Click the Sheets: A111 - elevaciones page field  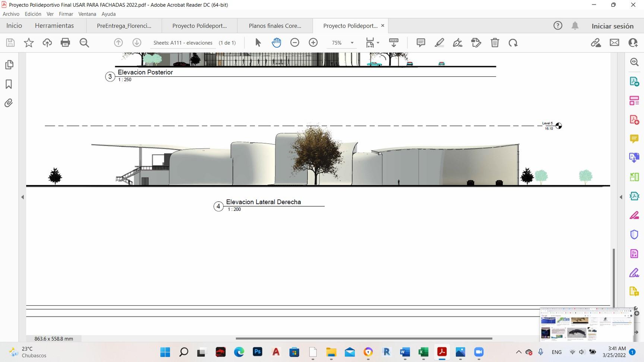(183, 43)
